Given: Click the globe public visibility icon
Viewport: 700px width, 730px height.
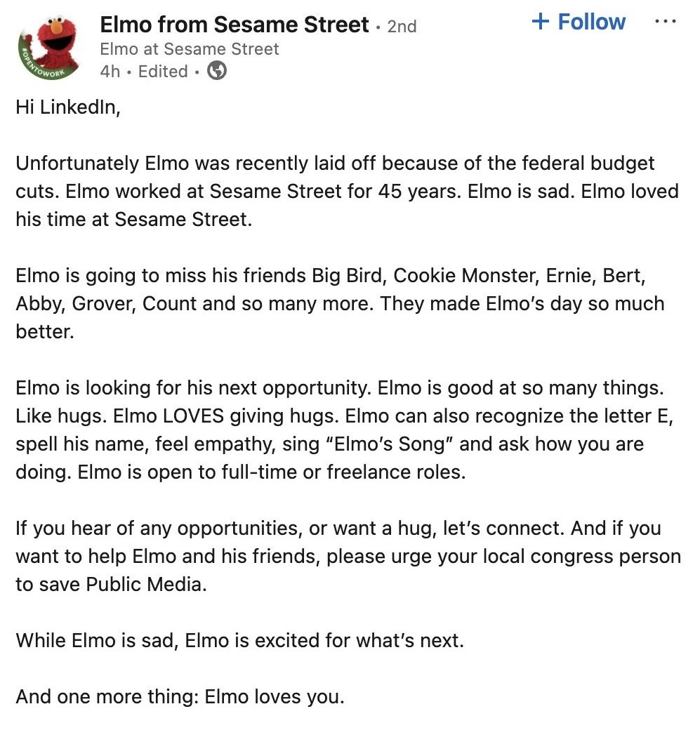Looking at the screenshot, I should coord(216,71).
